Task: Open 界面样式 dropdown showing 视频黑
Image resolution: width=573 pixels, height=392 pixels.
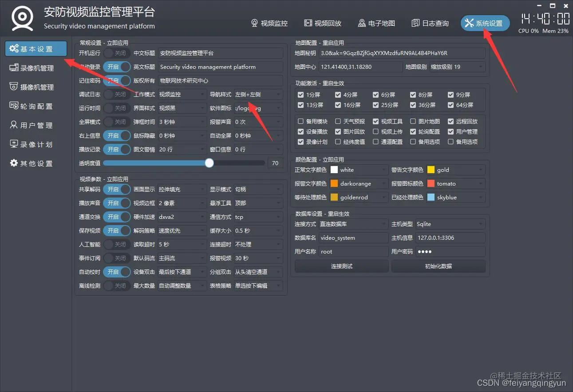Action: (x=182, y=108)
